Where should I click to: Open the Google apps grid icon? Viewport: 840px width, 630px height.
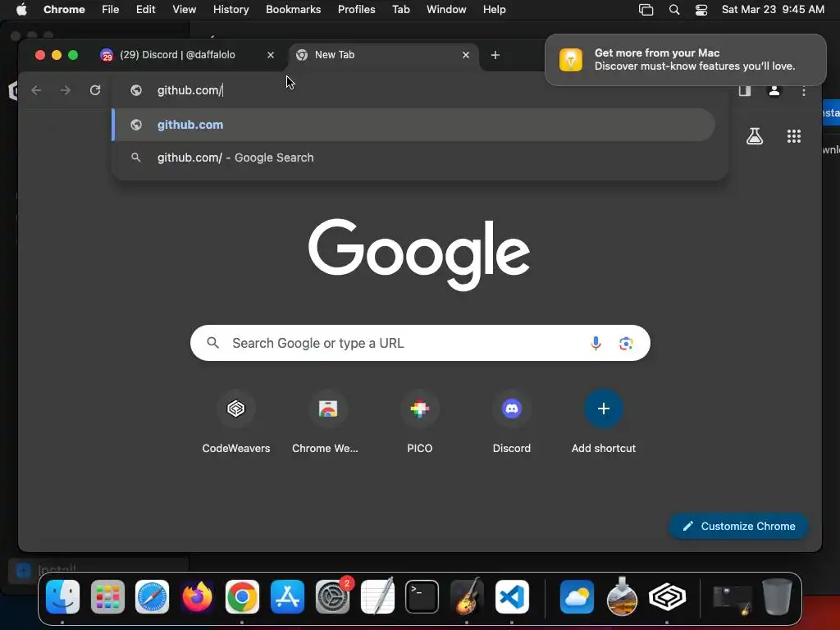point(794,136)
